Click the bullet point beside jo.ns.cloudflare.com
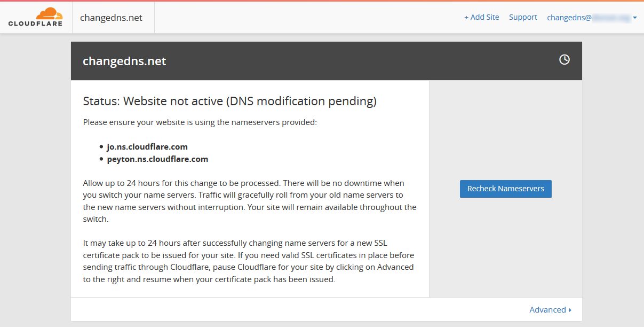 101,146
